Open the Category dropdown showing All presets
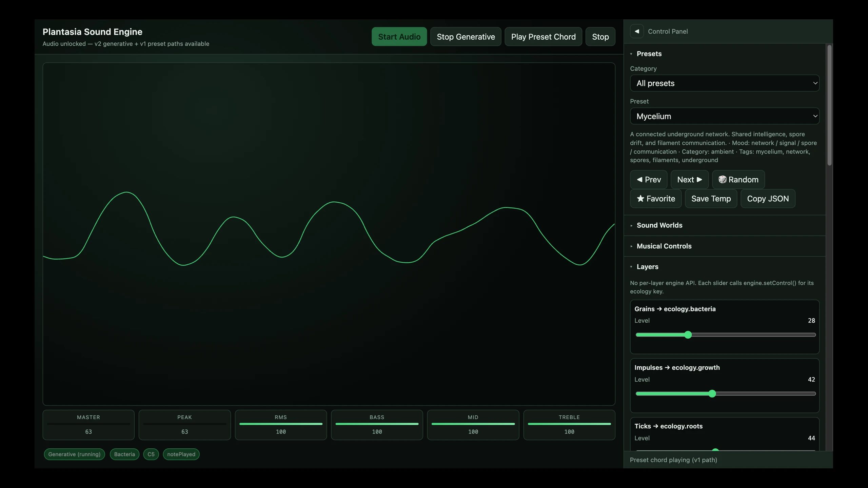Viewport: 868px width, 488px height. [x=725, y=83]
